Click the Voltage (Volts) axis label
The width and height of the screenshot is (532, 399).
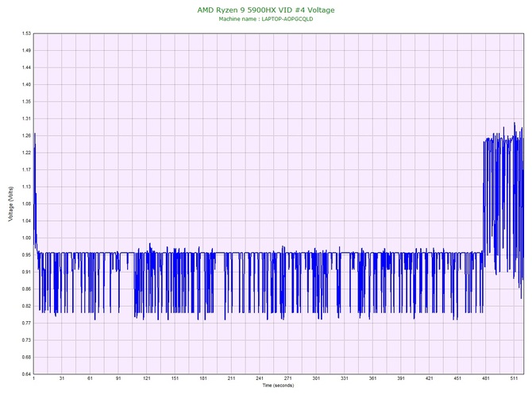pyautogui.click(x=11, y=203)
